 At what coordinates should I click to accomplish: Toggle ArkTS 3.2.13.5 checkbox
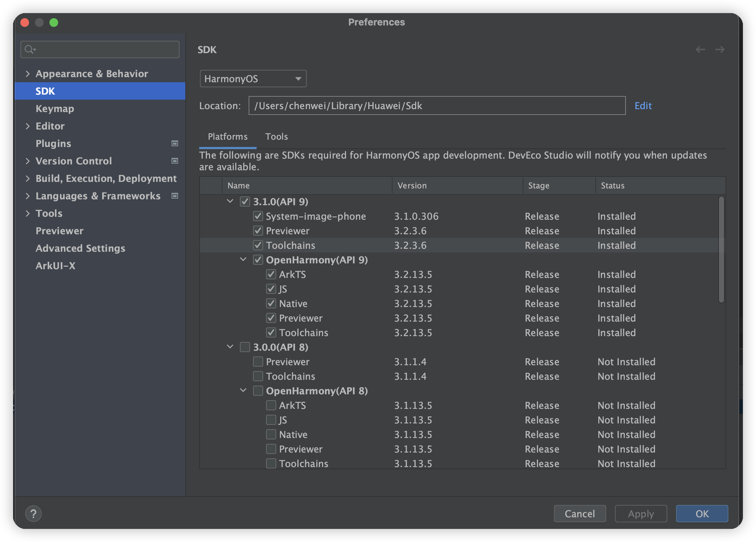(271, 274)
